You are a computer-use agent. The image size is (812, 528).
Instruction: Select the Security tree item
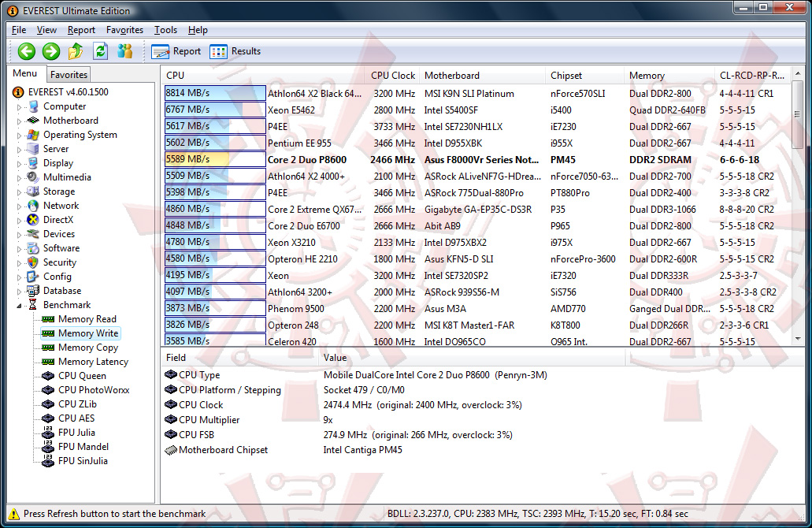(60, 262)
